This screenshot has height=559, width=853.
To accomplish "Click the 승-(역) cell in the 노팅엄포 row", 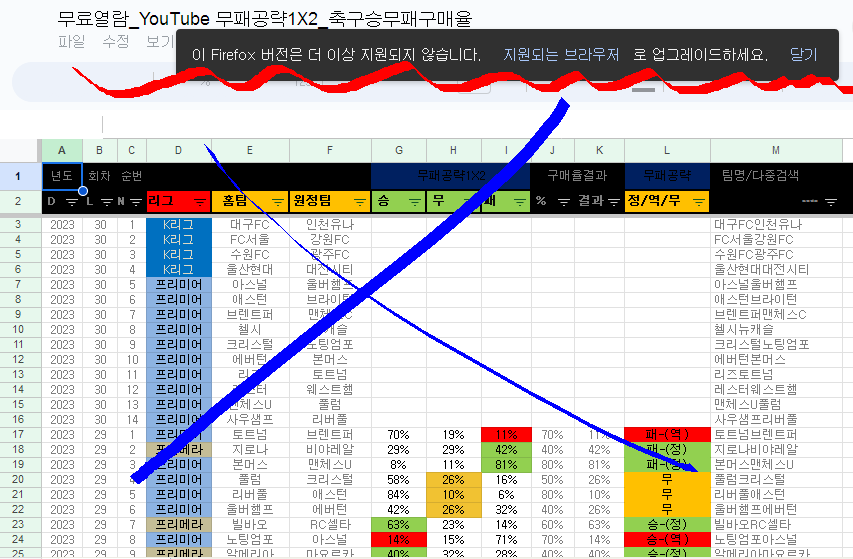I will point(667,539).
